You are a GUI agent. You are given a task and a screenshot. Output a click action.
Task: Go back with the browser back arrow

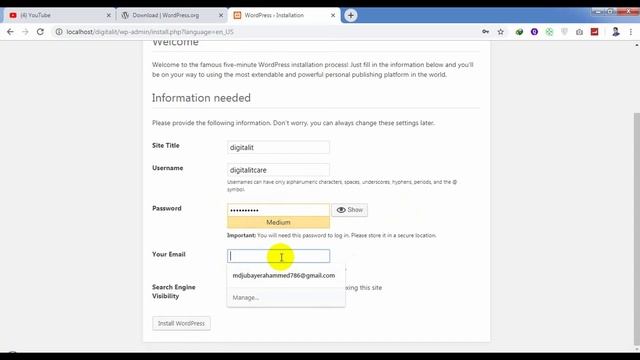(10, 32)
